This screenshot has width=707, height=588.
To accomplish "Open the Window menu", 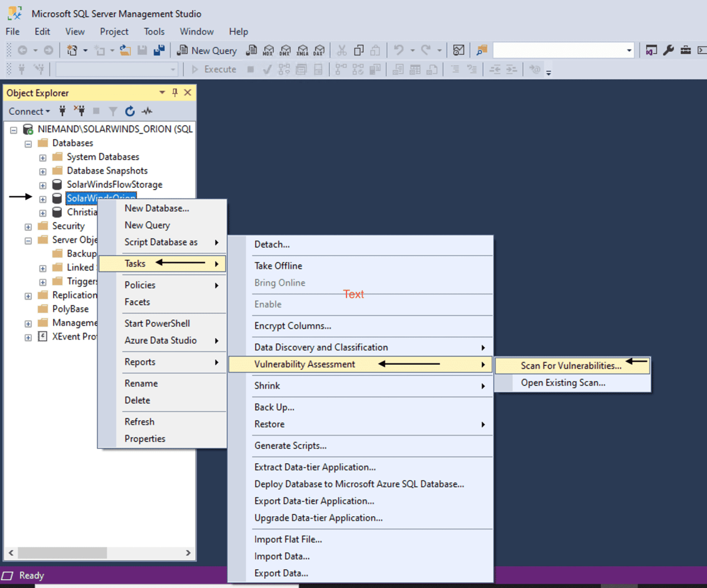I will (x=197, y=31).
